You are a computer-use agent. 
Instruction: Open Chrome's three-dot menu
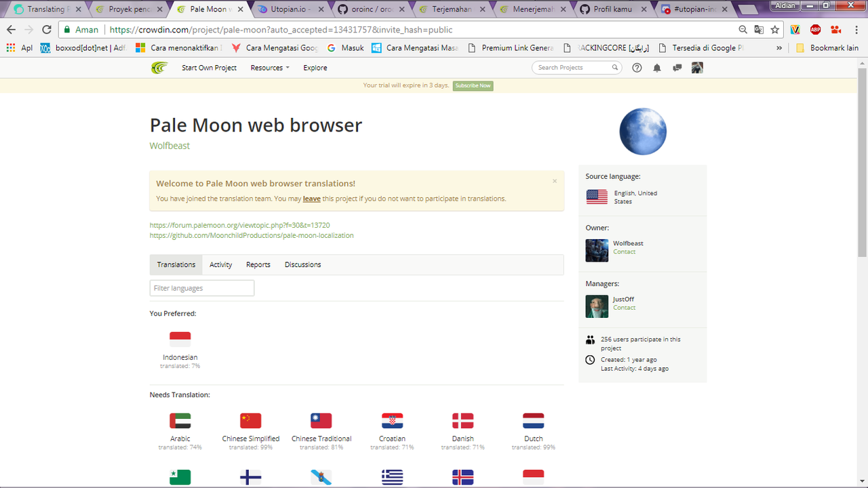[x=856, y=30]
